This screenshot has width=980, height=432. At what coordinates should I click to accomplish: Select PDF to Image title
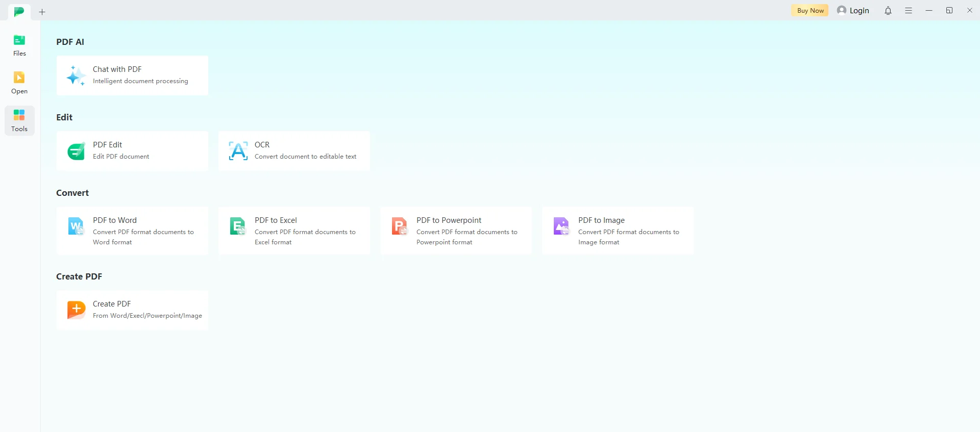[x=602, y=220]
